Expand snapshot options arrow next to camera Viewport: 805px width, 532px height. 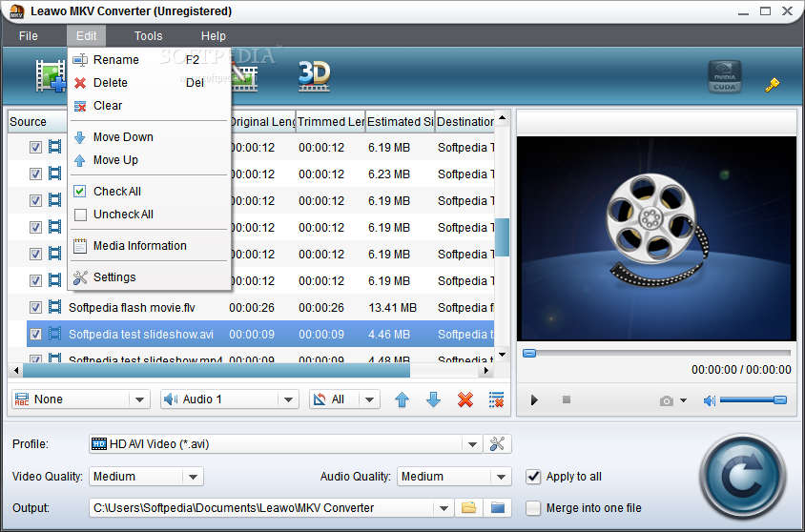click(683, 400)
